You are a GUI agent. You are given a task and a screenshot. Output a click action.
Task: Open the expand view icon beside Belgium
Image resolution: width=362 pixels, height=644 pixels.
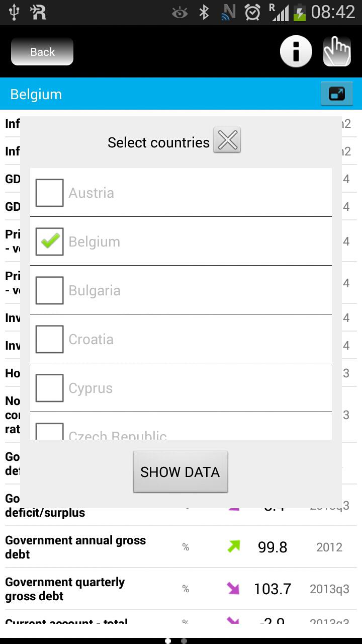coord(336,94)
